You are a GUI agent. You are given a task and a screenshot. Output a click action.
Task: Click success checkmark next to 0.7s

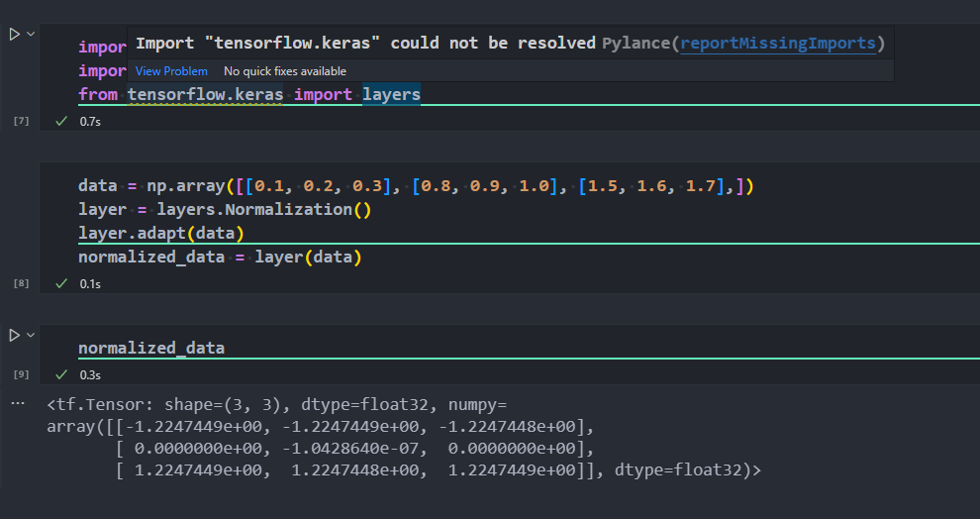click(x=61, y=121)
